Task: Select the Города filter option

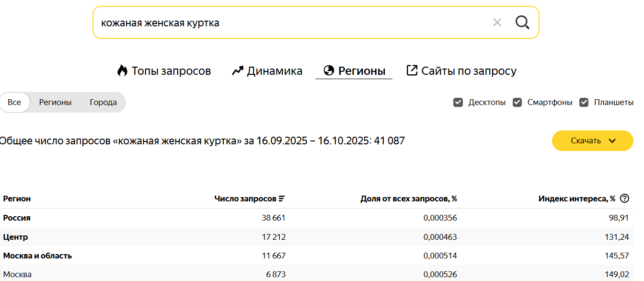Action: point(103,102)
